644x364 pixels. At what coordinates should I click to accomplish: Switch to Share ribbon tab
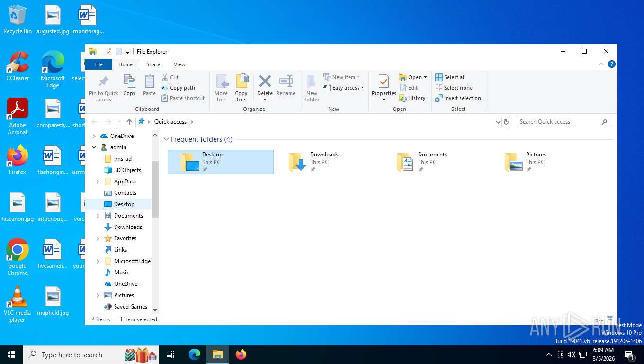click(x=153, y=64)
